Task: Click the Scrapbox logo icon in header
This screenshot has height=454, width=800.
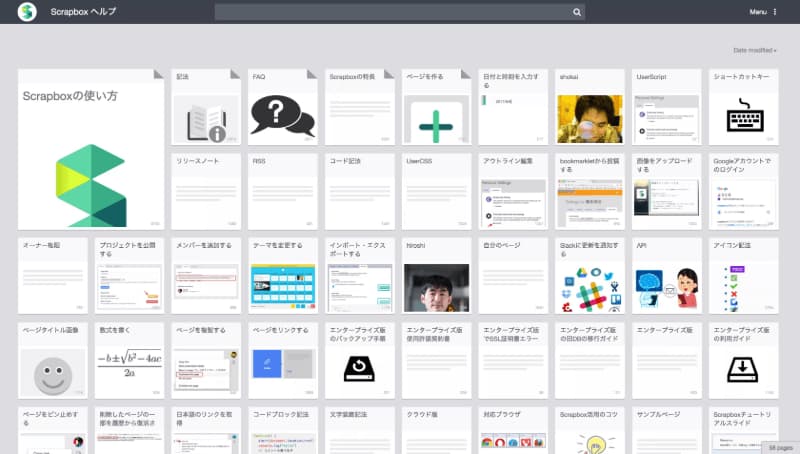Action: point(27,12)
